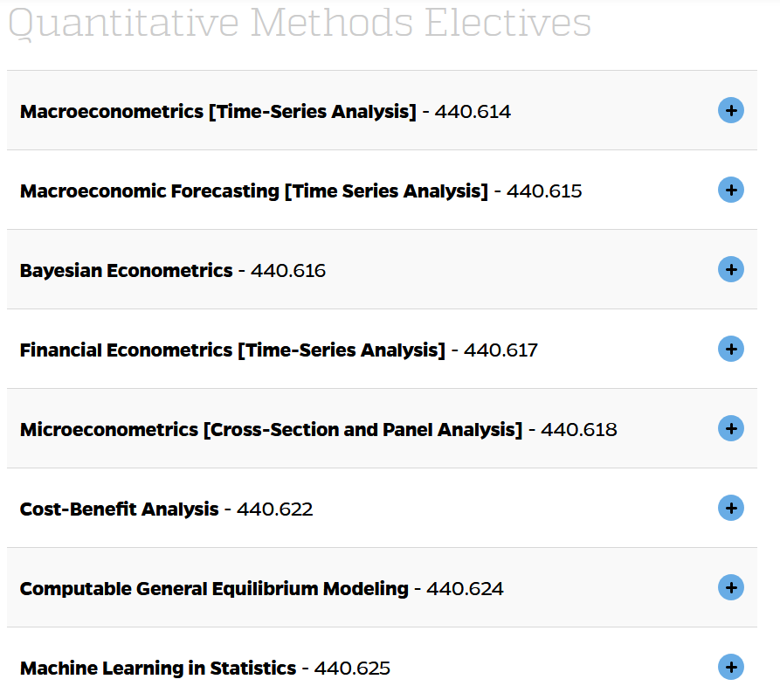The image size is (780, 700).
Task: Click the Quantitative Methods Electives heading
Action: (x=300, y=23)
